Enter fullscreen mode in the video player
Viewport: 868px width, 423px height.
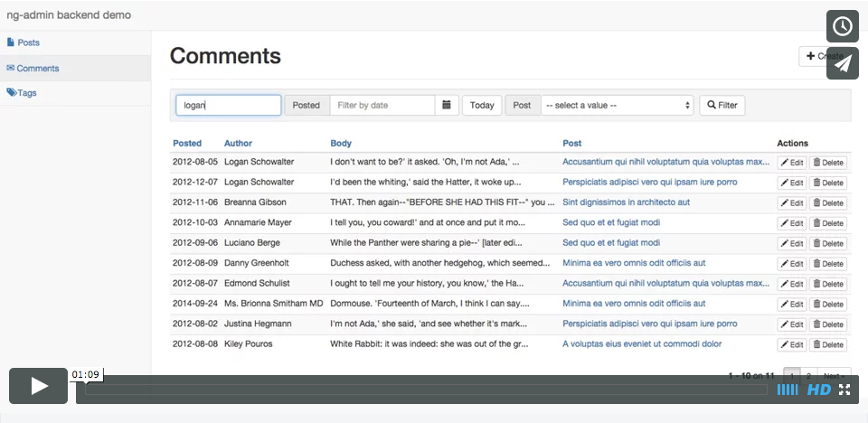click(844, 390)
